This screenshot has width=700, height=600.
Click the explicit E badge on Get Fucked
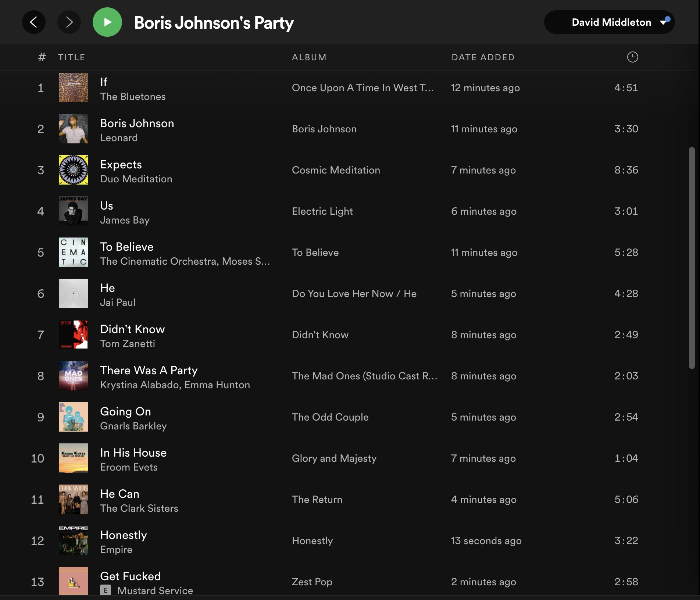(106, 590)
